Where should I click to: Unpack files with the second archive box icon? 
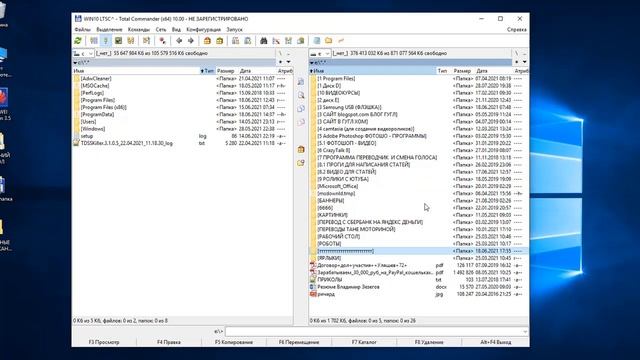[220, 41]
